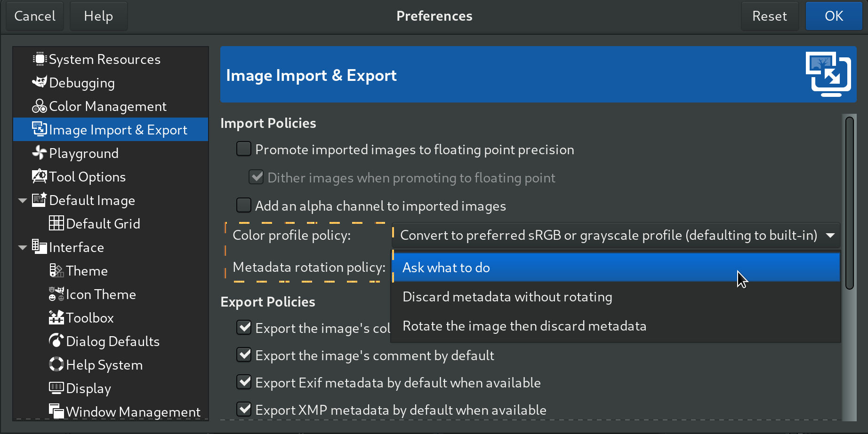Click the Tool Options icon
868x434 pixels.
40,176
